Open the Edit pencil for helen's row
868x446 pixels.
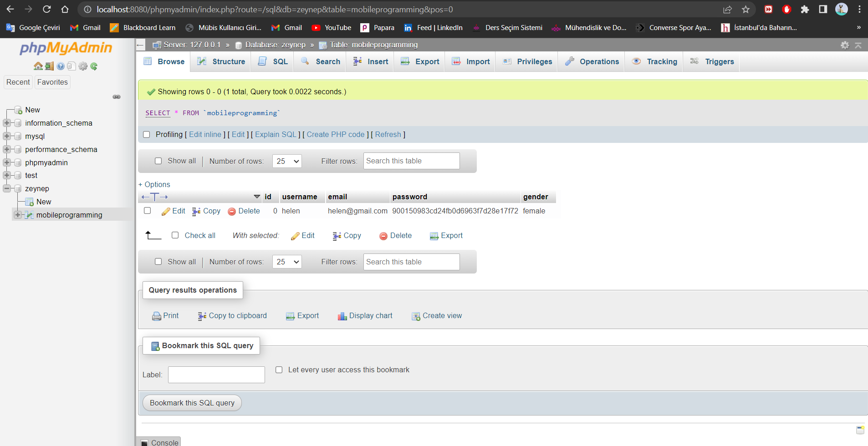pyautogui.click(x=174, y=211)
